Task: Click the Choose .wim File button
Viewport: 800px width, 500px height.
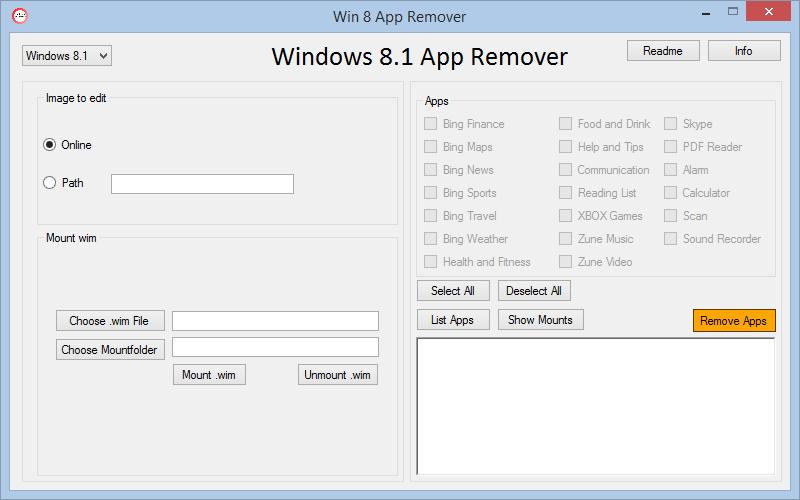Action: pyautogui.click(x=110, y=320)
